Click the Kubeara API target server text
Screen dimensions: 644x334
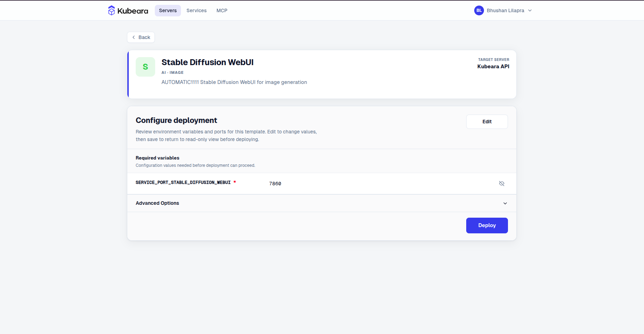493,67
